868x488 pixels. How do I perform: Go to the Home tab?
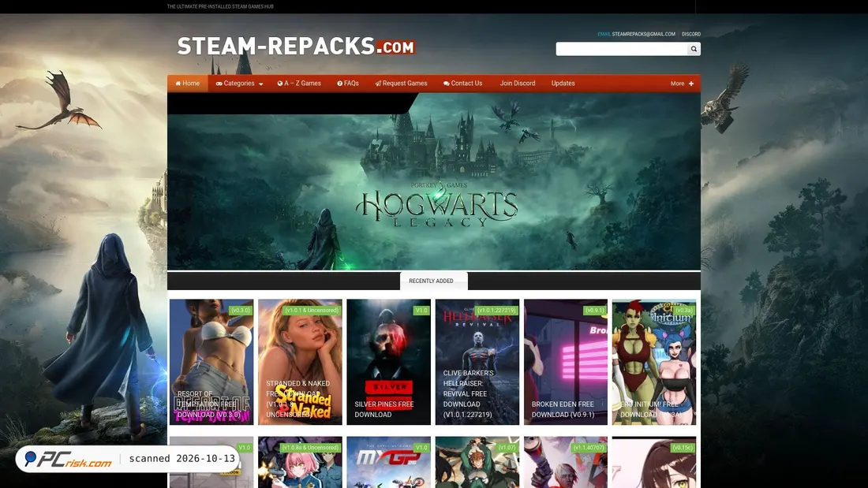[188, 84]
